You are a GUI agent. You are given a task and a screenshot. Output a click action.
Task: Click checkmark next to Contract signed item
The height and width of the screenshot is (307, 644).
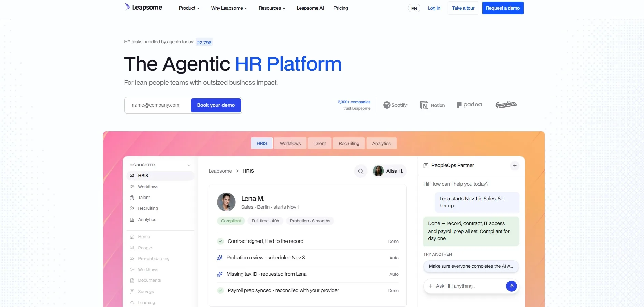pos(220,241)
